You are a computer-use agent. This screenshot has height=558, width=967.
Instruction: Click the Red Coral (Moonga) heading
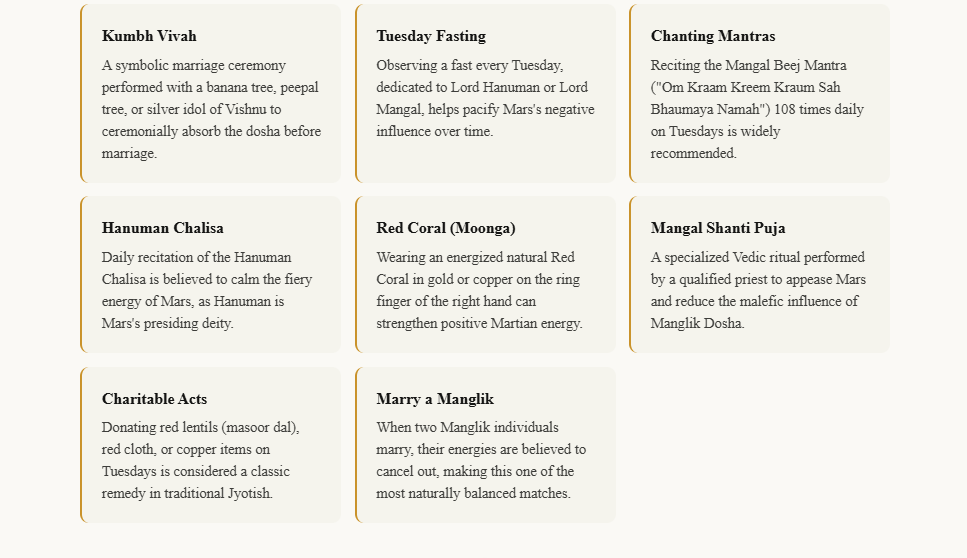(446, 228)
